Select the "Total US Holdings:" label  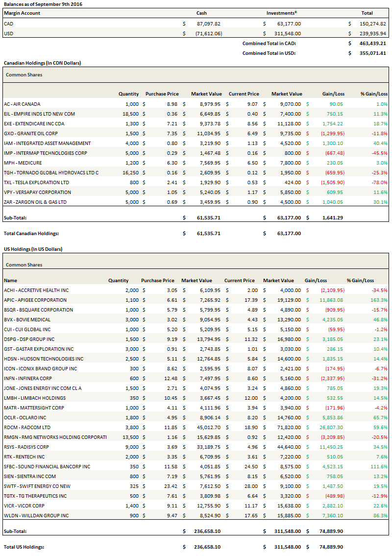[24, 547]
